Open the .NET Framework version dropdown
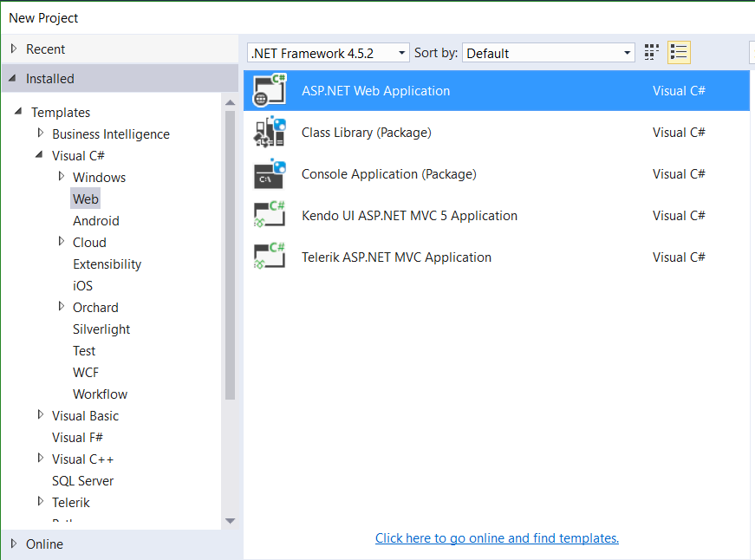Viewport: 755px width, 560px height. click(x=328, y=53)
